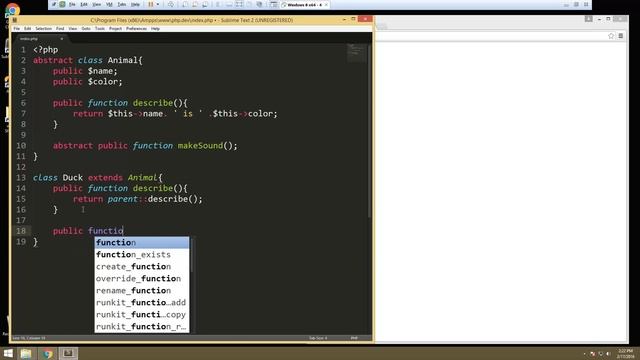
Task: Click the autocomplete popup scrollbar
Action: click(191, 256)
